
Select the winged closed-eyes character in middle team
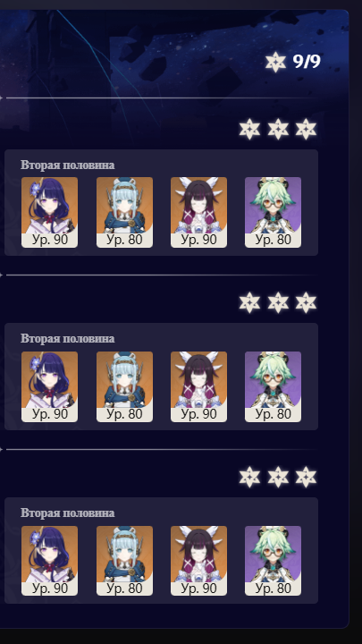(198, 386)
